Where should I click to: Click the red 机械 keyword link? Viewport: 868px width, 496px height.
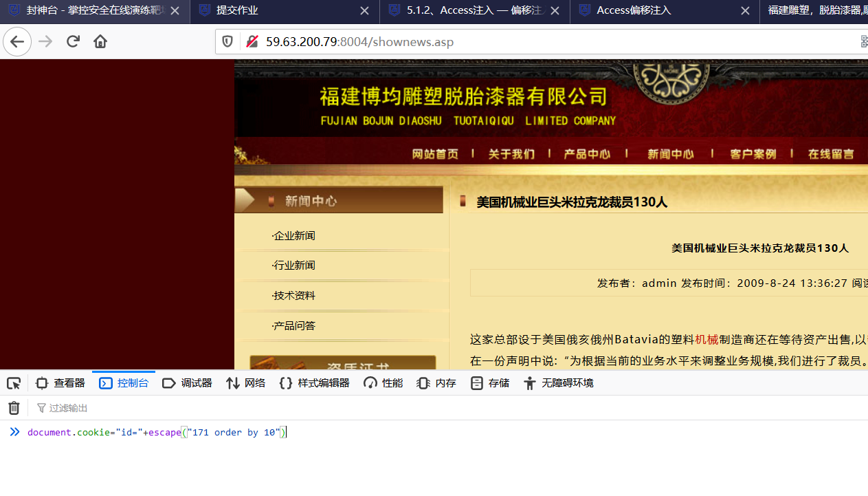coord(706,339)
